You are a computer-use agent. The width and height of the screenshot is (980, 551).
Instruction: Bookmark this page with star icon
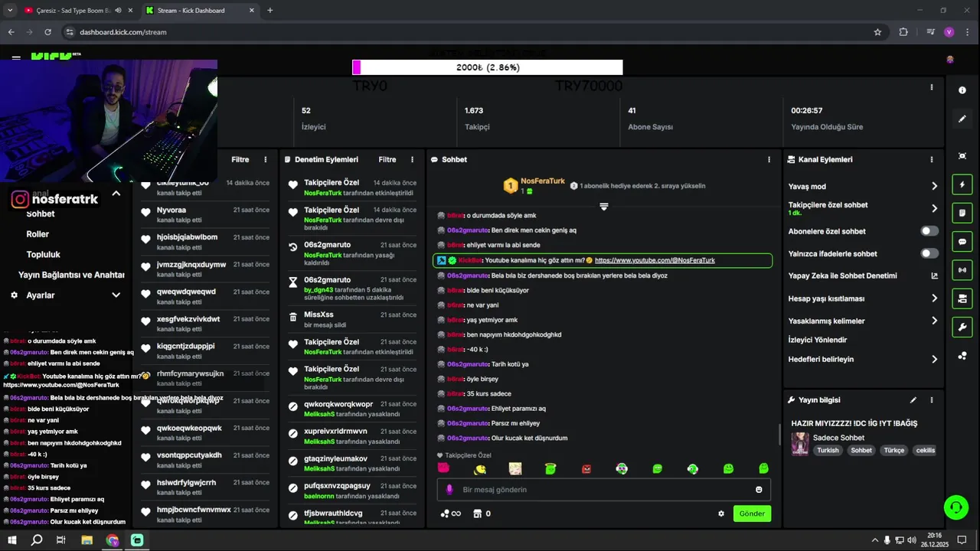(x=877, y=32)
